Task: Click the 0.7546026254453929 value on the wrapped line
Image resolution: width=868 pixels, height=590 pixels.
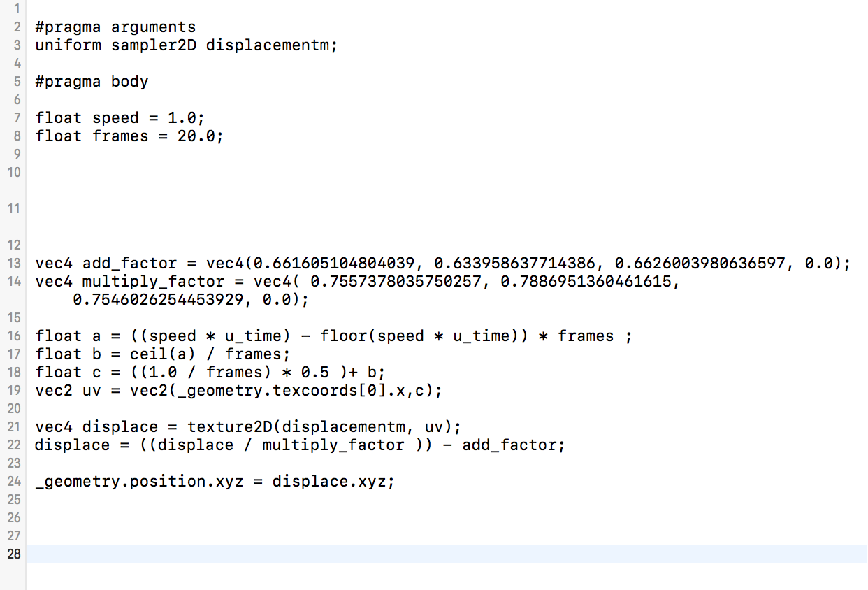Action: click(x=158, y=300)
